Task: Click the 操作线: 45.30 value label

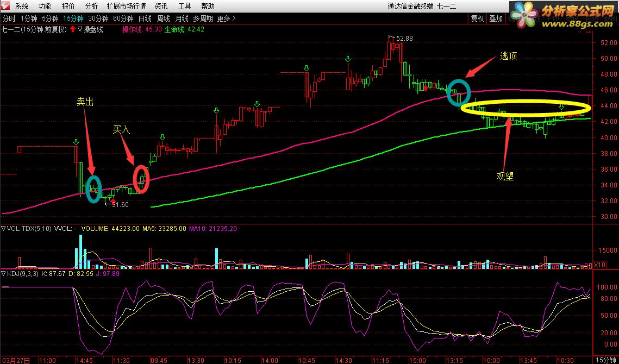Action: click(x=142, y=29)
